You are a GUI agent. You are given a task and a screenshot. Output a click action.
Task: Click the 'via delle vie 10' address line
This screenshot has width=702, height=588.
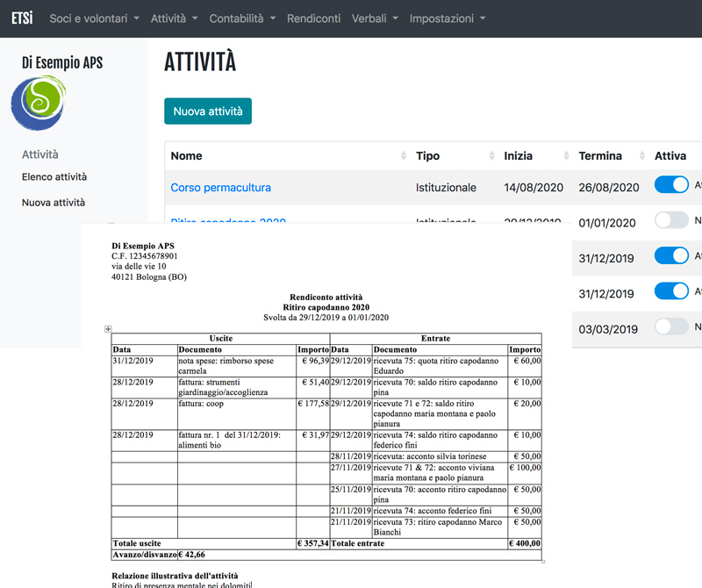click(139, 267)
